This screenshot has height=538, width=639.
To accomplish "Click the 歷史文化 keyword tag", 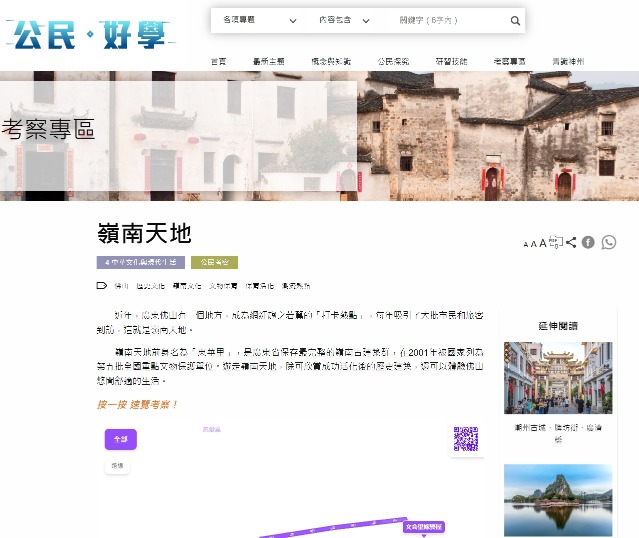I will pos(150,286).
